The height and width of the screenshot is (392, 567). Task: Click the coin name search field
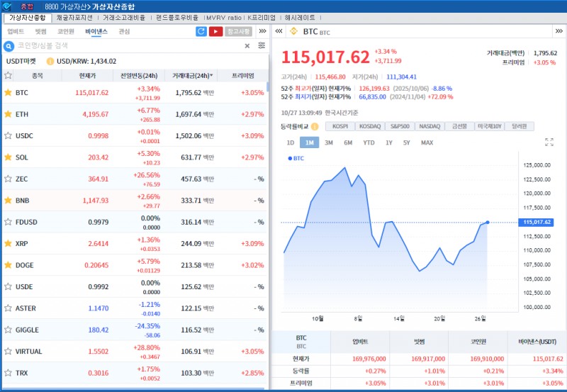(128, 45)
